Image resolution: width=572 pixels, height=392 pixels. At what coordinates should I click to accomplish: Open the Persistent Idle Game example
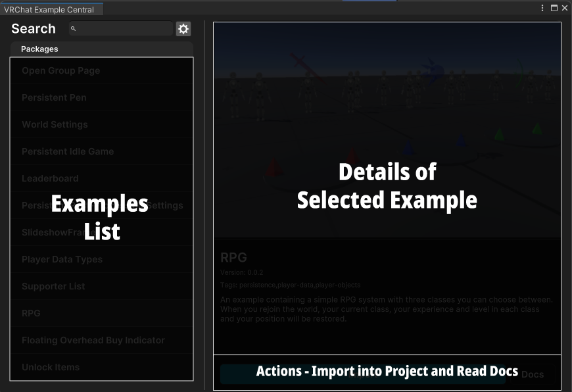point(102,151)
